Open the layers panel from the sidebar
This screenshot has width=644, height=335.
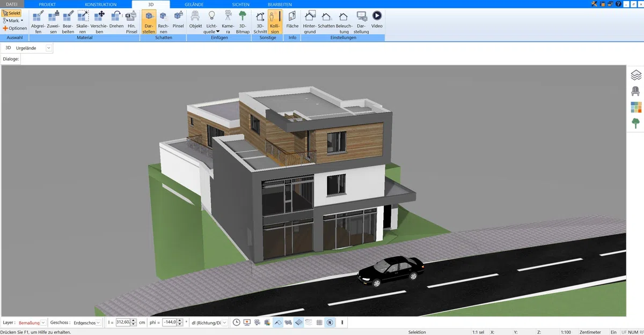pyautogui.click(x=636, y=75)
